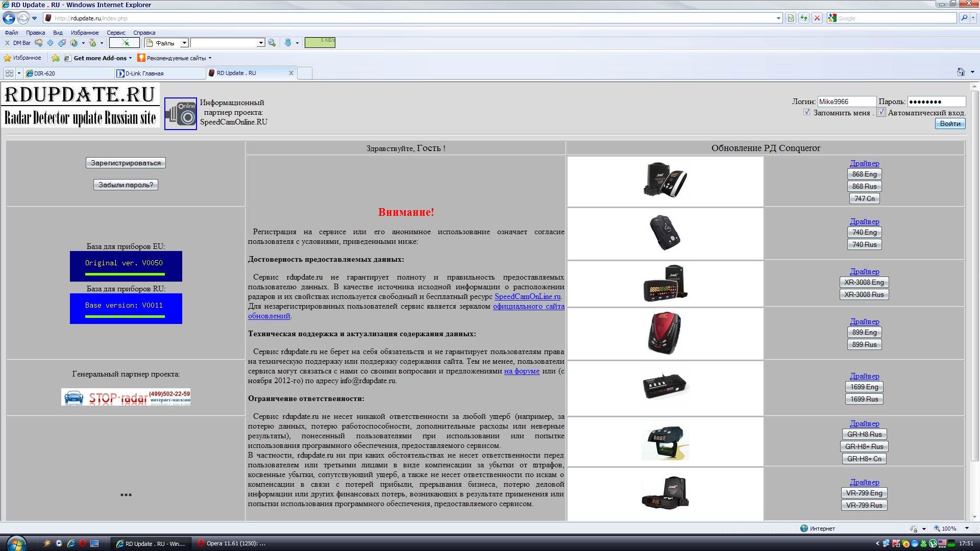
Task: Click the DM Bar blue download arrow icon
Action: point(288,43)
